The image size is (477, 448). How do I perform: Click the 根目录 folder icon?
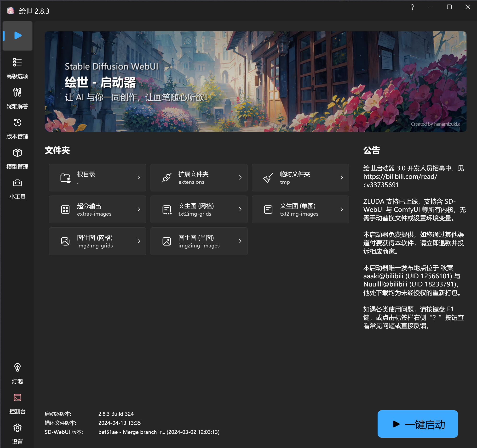[65, 178]
